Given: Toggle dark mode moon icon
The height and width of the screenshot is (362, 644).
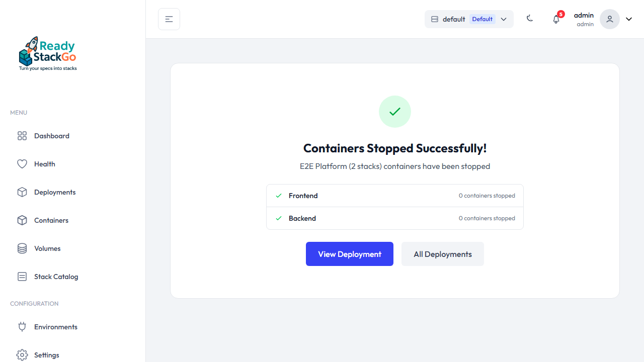Looking at the screenshot, I should tap(530, 19).
